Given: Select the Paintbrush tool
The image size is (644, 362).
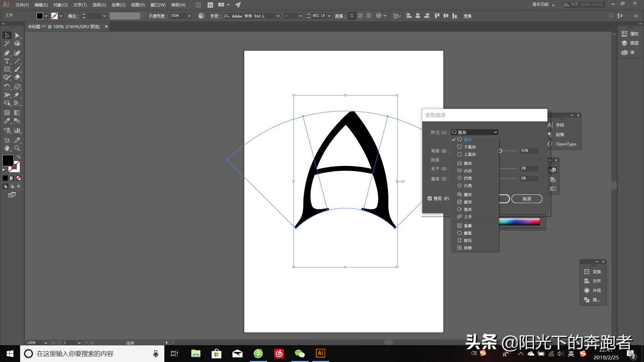Looking at the screenshot, I should [17, 69].
